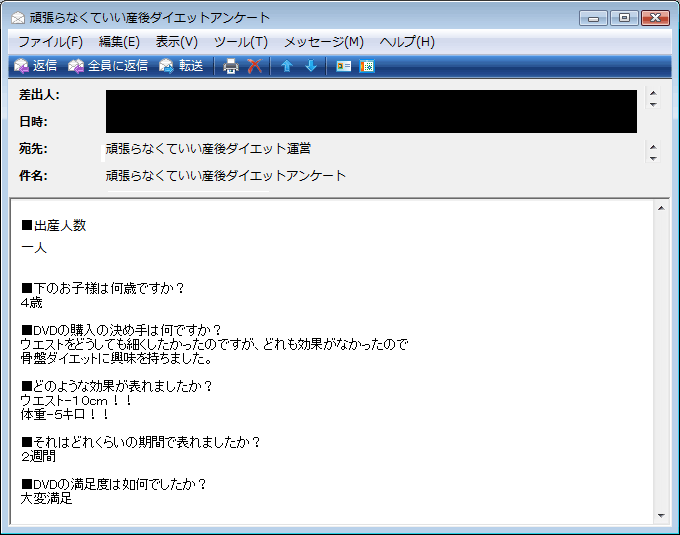
Task: Open the メッセージ(M) menu
Action: tap(324, 42)
